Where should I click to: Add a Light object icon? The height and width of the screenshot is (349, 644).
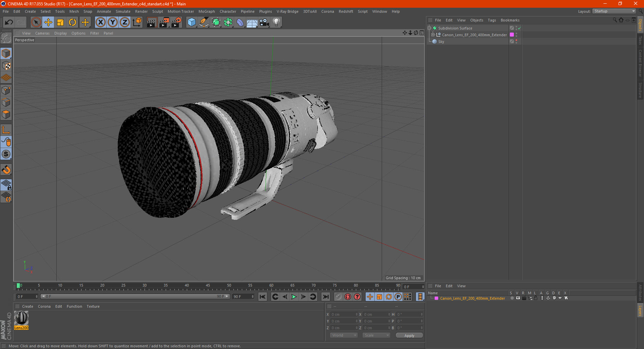coord(276,22)
